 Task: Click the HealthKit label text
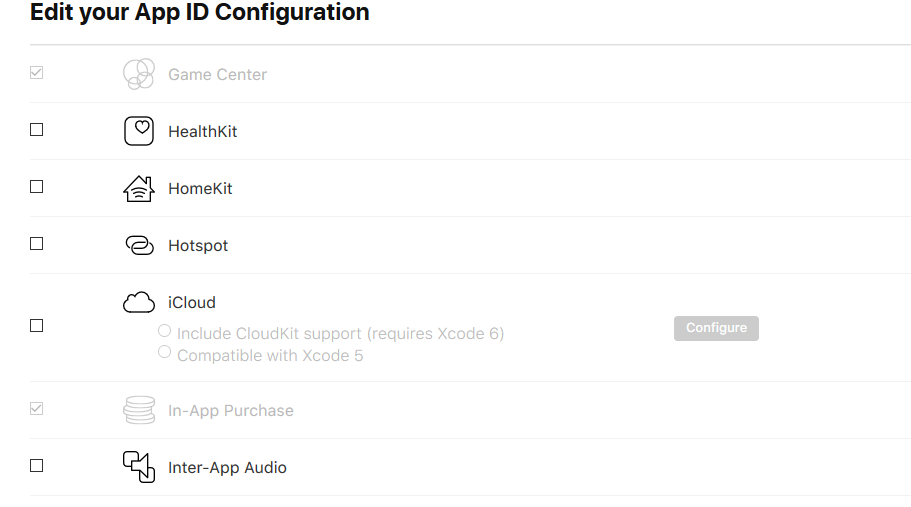(x=202, y=131)
